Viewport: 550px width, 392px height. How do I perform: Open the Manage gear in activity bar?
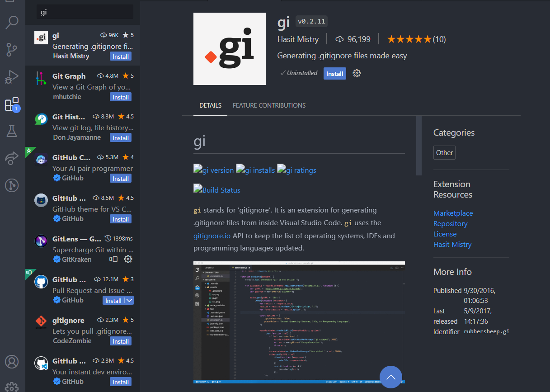12,387
